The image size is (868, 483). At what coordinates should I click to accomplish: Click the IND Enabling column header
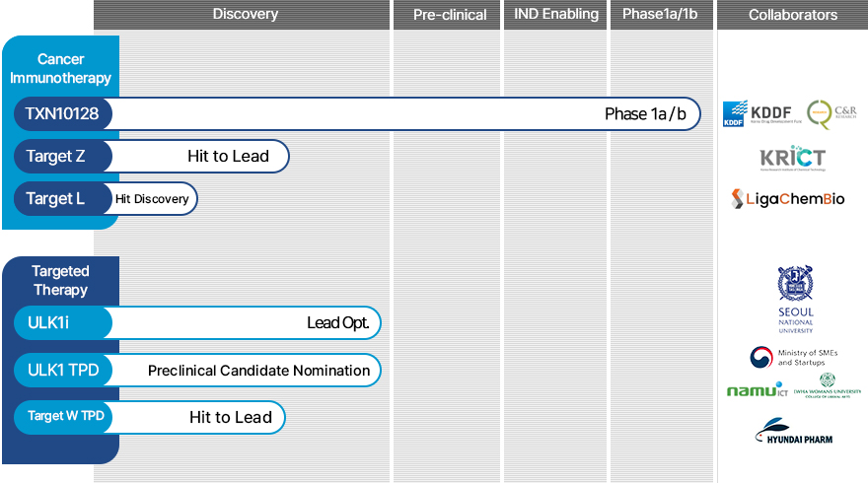click(556, 15)
